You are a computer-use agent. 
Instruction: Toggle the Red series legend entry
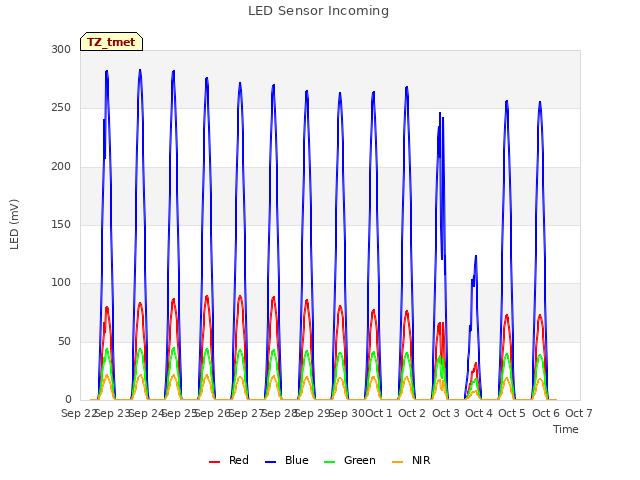tap(229, 460)
